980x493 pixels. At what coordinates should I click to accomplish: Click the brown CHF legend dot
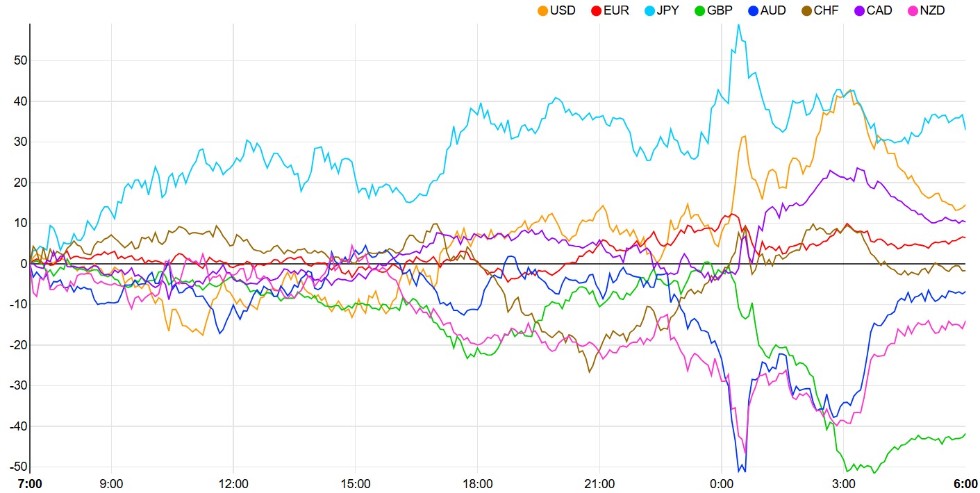pos(806,10)
